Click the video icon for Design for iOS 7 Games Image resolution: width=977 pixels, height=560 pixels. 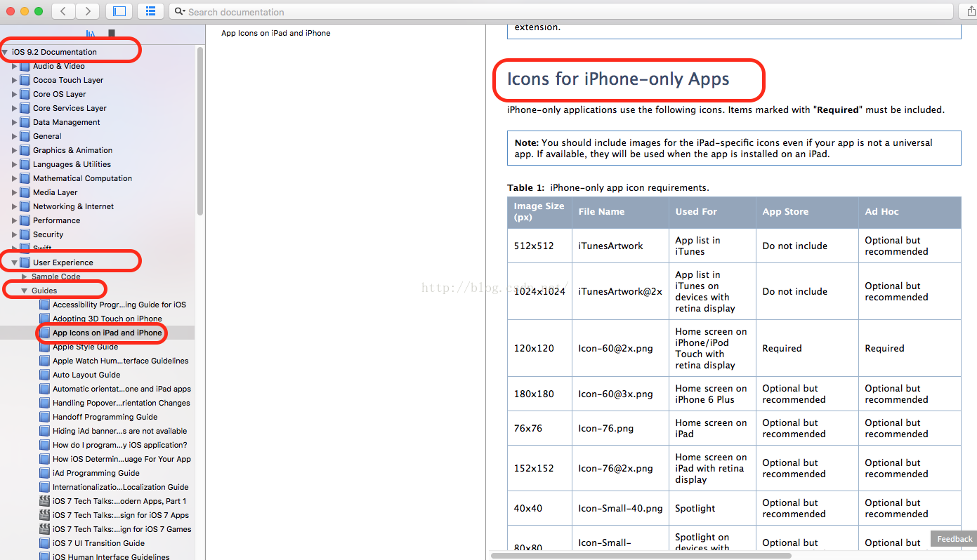click(45, 529)
